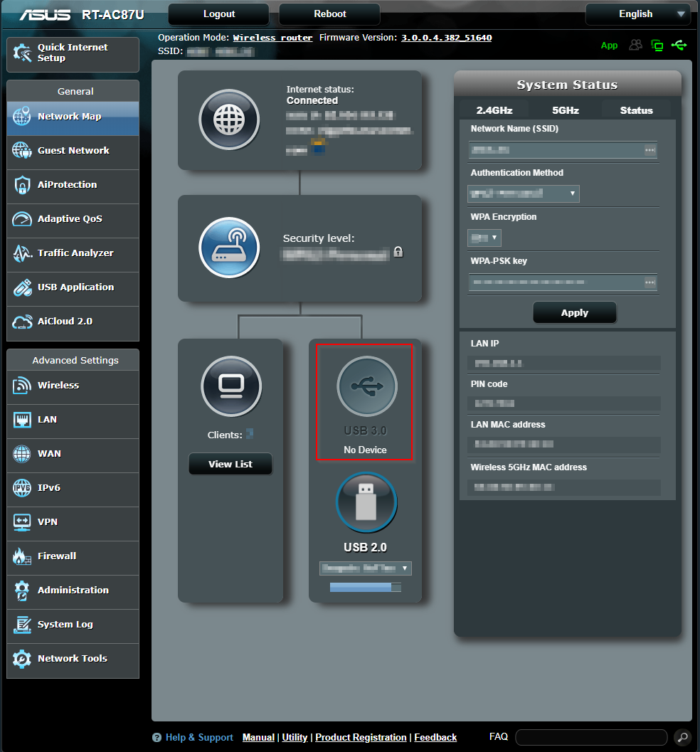
Task: Click the LAN clients status icon in header
Action: click(657, 46)
